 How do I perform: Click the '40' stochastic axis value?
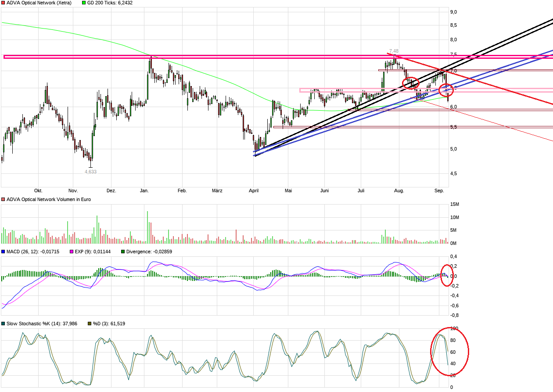(x=453, y=363)
